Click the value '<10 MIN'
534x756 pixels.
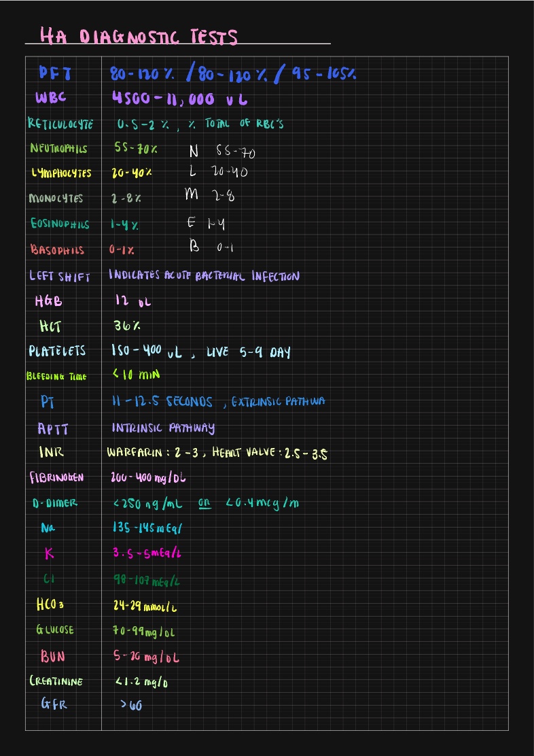tap(136, 374)
